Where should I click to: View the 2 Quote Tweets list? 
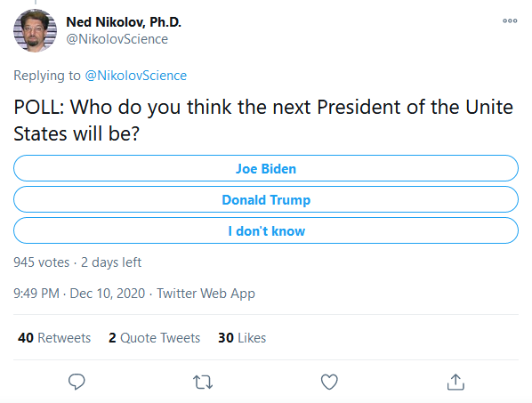point(155,338)
